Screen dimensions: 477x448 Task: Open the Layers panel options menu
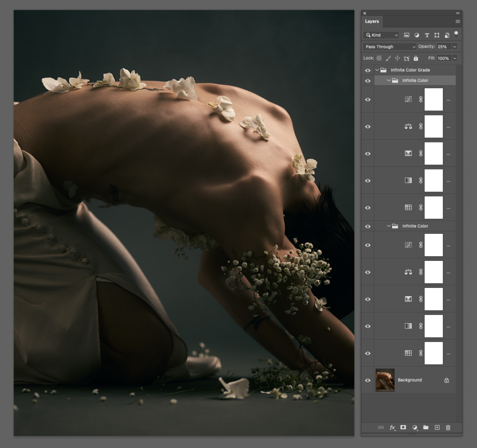457,21
